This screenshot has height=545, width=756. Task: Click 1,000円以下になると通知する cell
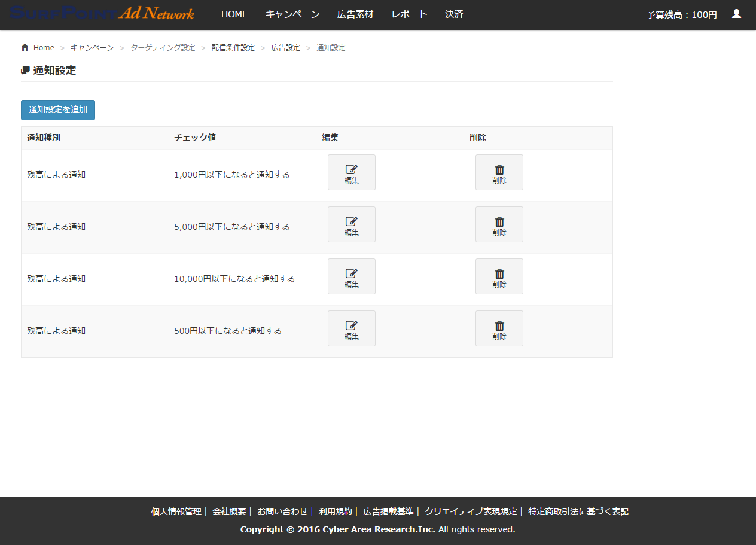click(x=232, y=175)
